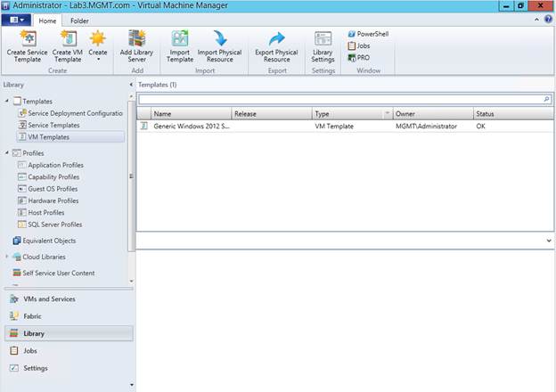Expand the Cloud Libraries node
This screenshot has height=392, width=556.
(x=7, y=257)
